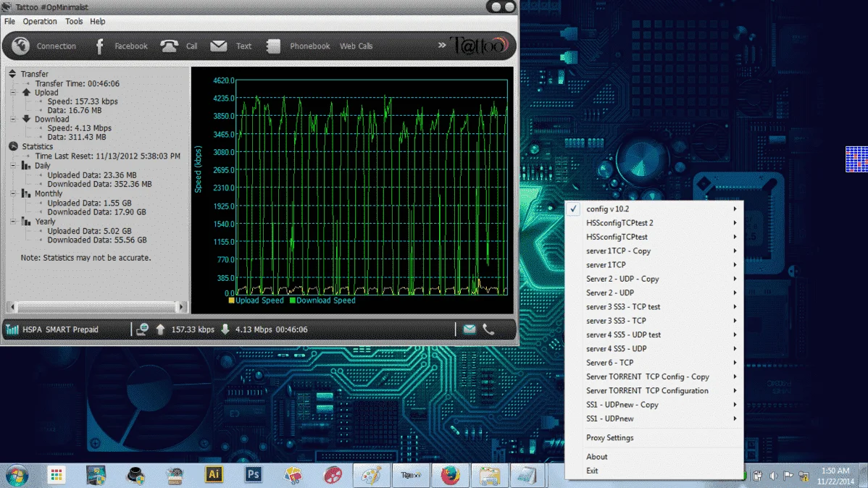Select Server TORRENT TCP Config - Copy
868x488 pixels.
pyautogui.click(x=654, y=376)
